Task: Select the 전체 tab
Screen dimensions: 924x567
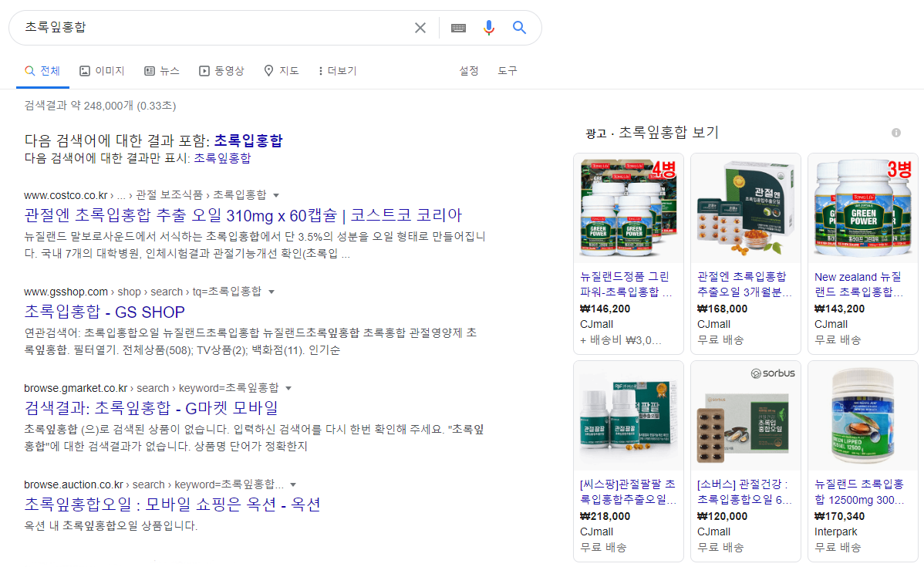Action: 42,71
